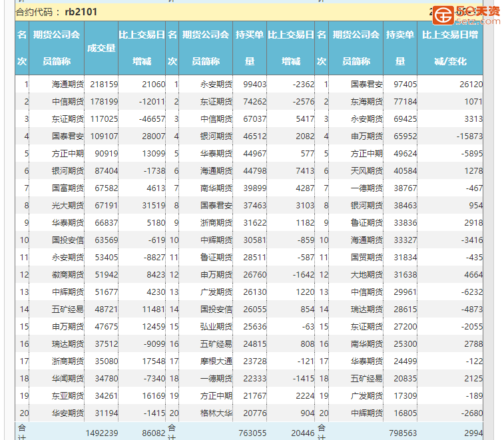Click 摩根大通 in long ranking
The height and width of the screenshot is (440, 504).
point(216,361)
